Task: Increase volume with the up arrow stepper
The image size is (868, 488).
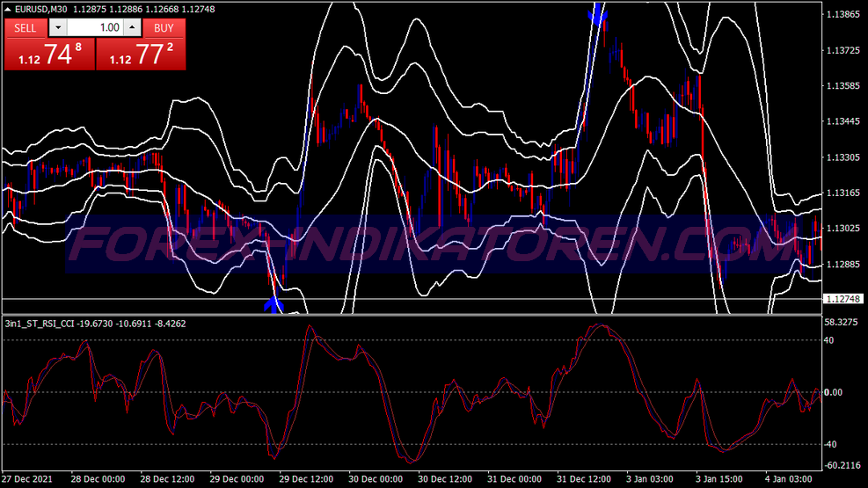Action: (x=132, y=27)
